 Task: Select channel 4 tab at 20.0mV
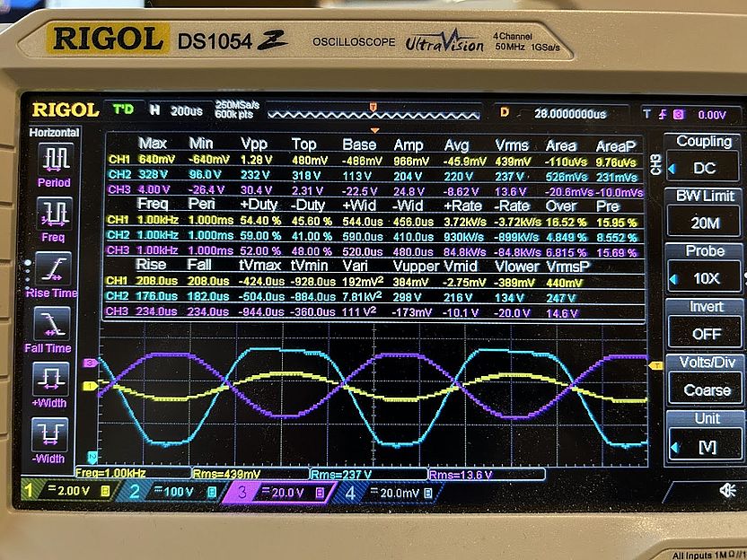[390, 494]
